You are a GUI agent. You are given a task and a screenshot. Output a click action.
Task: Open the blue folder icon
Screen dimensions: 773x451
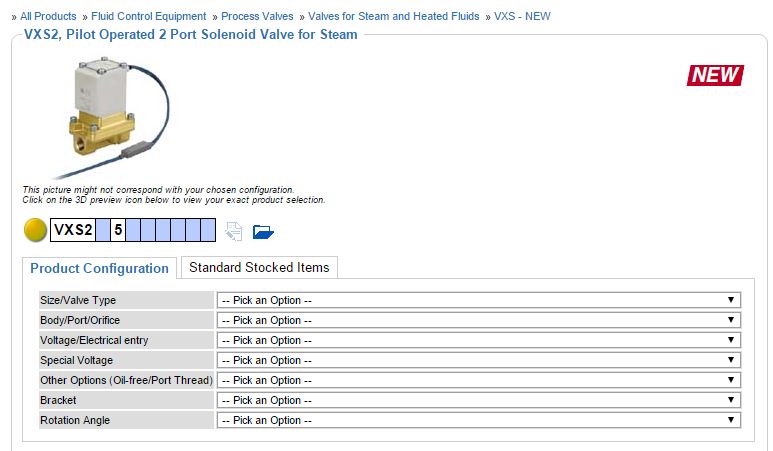[263, 231]
